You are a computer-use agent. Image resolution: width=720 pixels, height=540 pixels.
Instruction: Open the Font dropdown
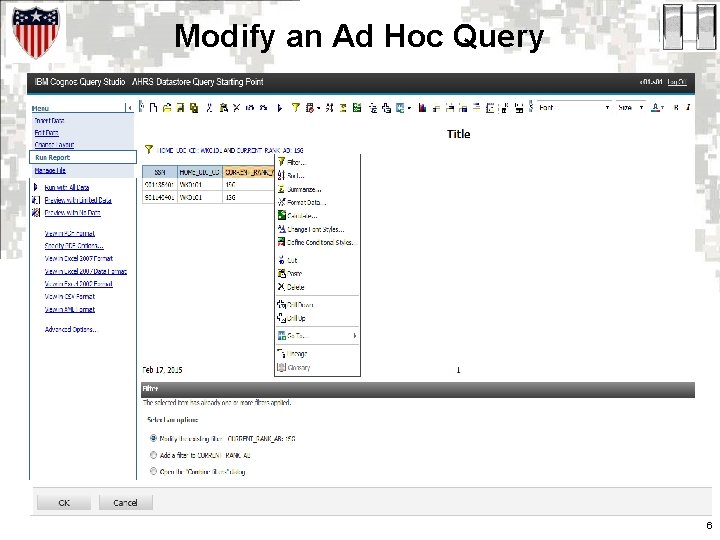coord(607,107)
